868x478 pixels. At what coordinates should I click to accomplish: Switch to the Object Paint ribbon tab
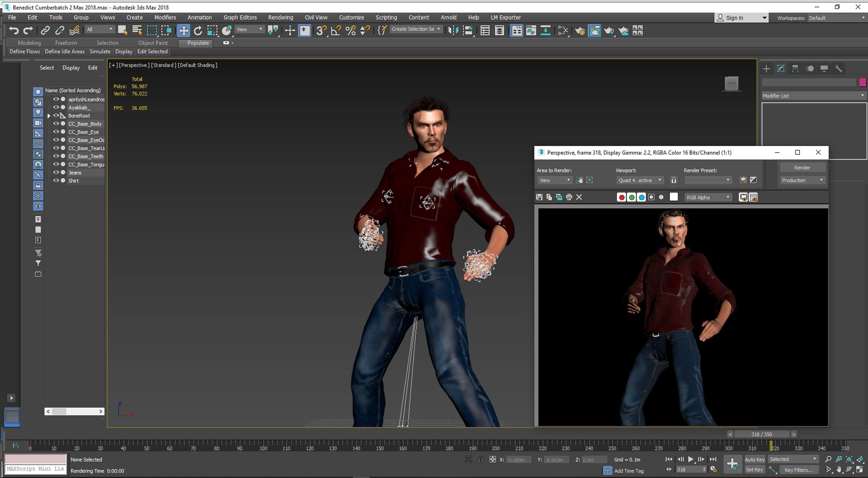pyautogui.click(x=153, y=43)
